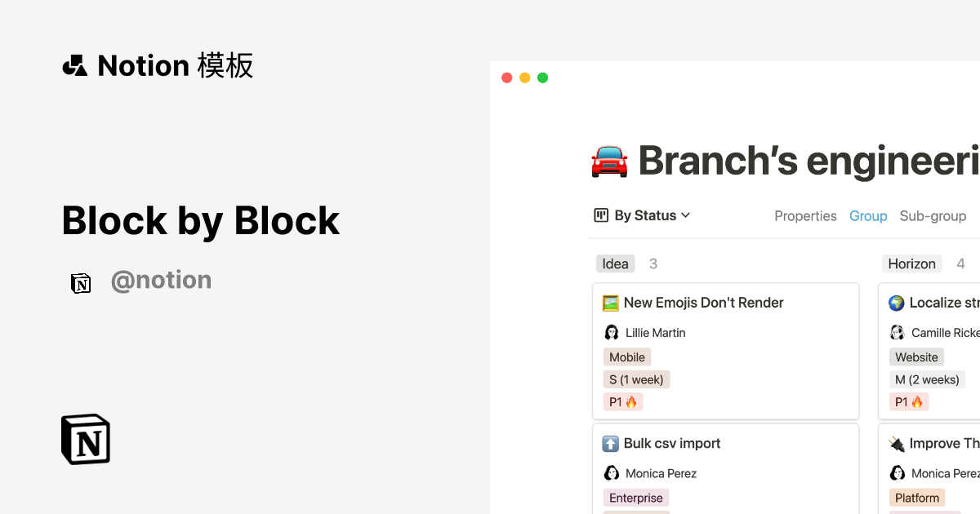
Task: Toggle fullscreen with the green traffic light
Action: (x=542, y=77)
